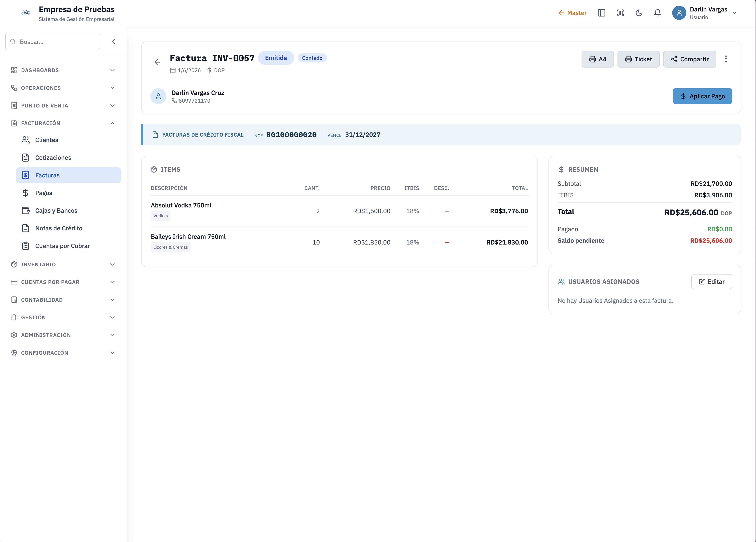Click the Cuentas por Pagar card icon
This screenshot has width=756, height=542.
(14, 282)
